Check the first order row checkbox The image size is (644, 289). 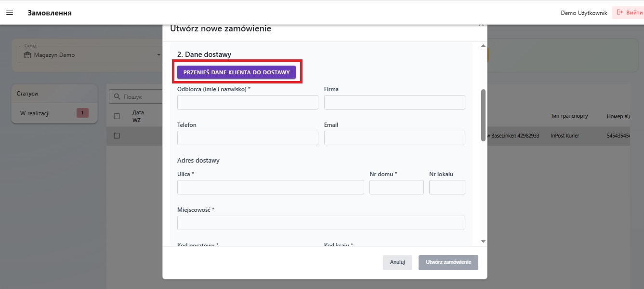117,136
